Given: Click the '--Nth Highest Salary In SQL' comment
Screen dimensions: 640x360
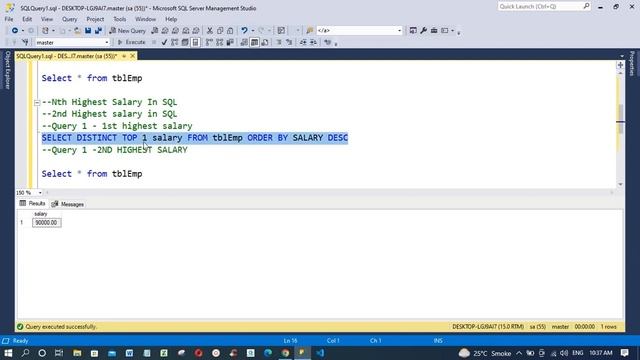Looking at the screenshot, I should pyautogui.click(x=109, y=102).
